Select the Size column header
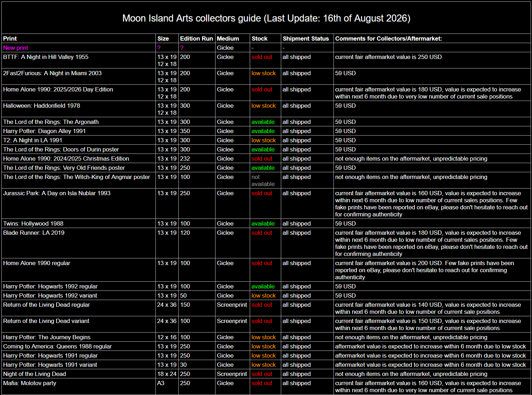 163,38
